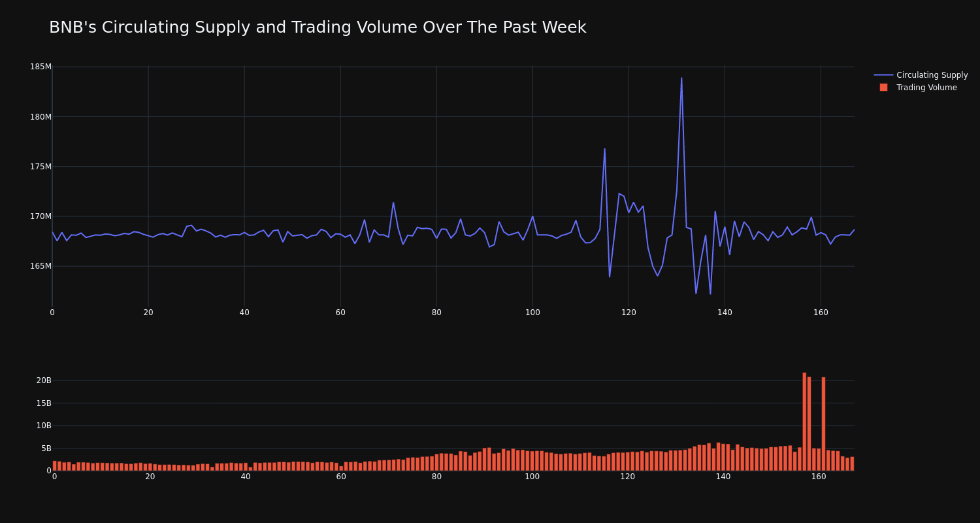Toggle the Trading Volume legend entry

921,88
